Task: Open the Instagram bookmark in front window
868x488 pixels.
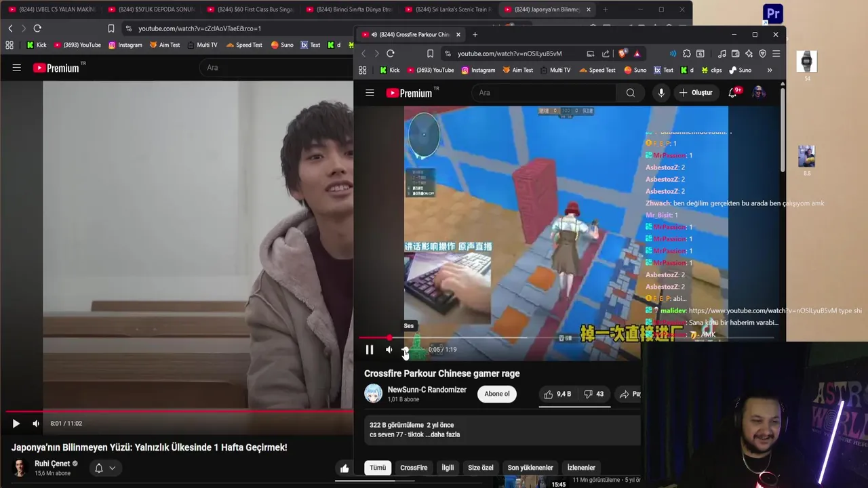Action: (478, 70)
